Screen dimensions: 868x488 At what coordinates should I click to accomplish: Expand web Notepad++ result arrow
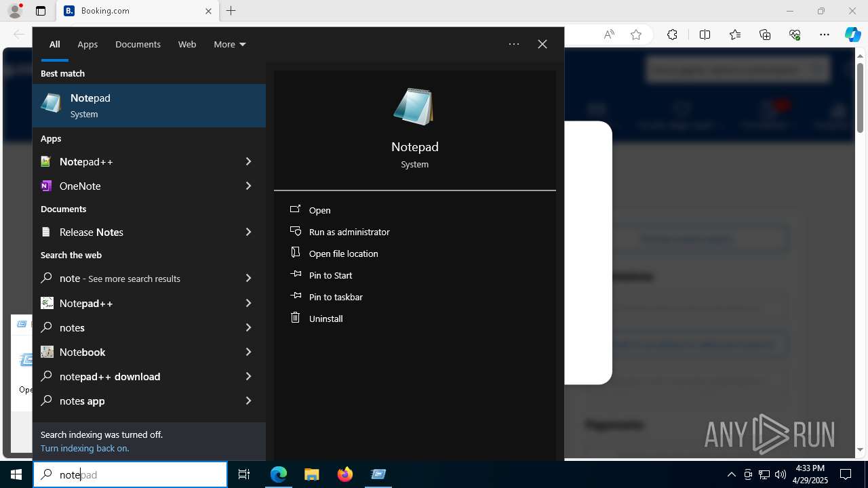248,303
